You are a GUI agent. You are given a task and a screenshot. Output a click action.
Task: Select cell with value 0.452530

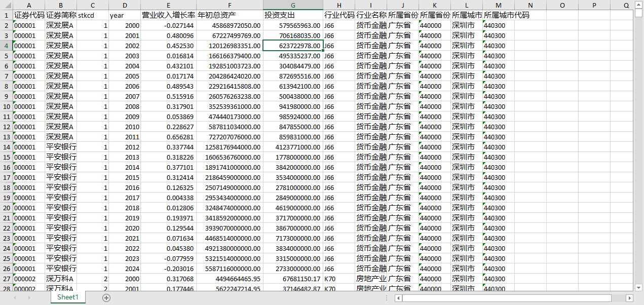coord(169,46)
